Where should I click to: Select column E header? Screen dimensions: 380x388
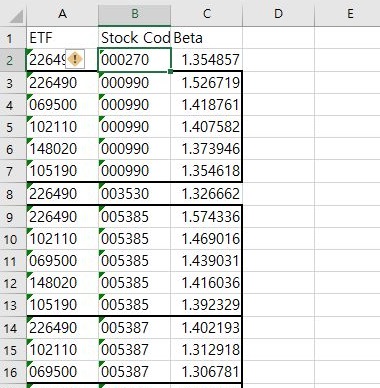coord(347,13)
